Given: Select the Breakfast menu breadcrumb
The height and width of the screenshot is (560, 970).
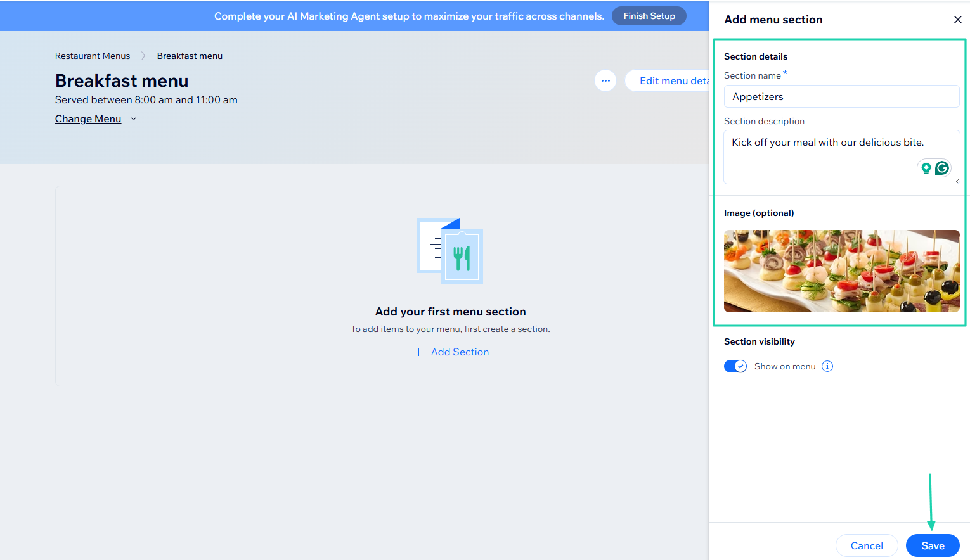Looking at the screenshot, I should 190,56.
